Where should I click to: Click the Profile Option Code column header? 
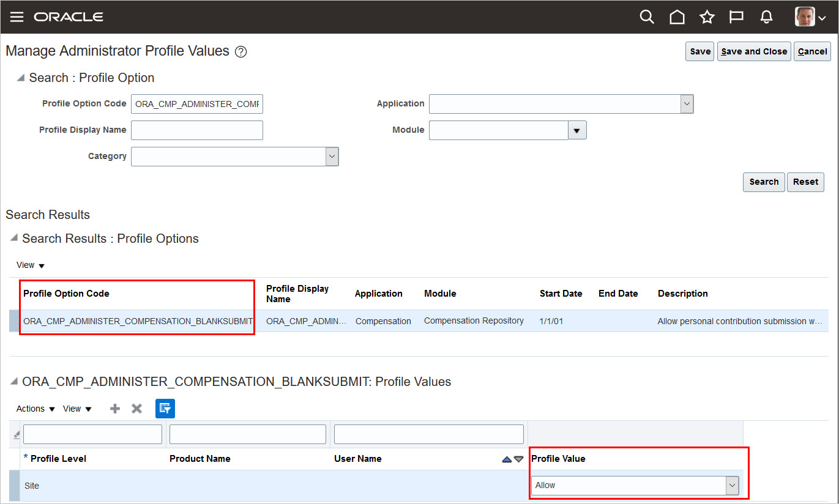tap(66, 294)
